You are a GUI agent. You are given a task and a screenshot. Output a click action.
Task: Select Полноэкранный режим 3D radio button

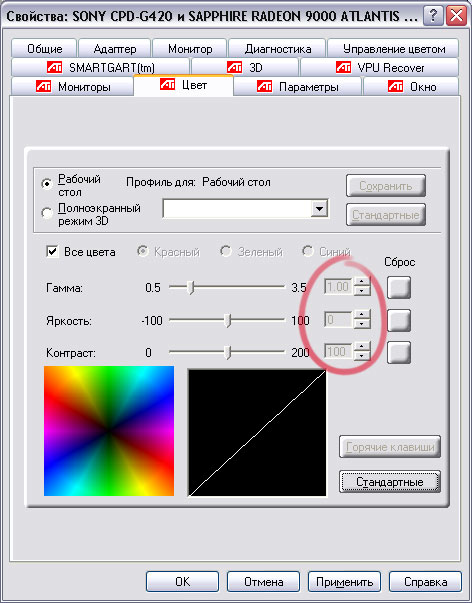(x=47, y=213)
